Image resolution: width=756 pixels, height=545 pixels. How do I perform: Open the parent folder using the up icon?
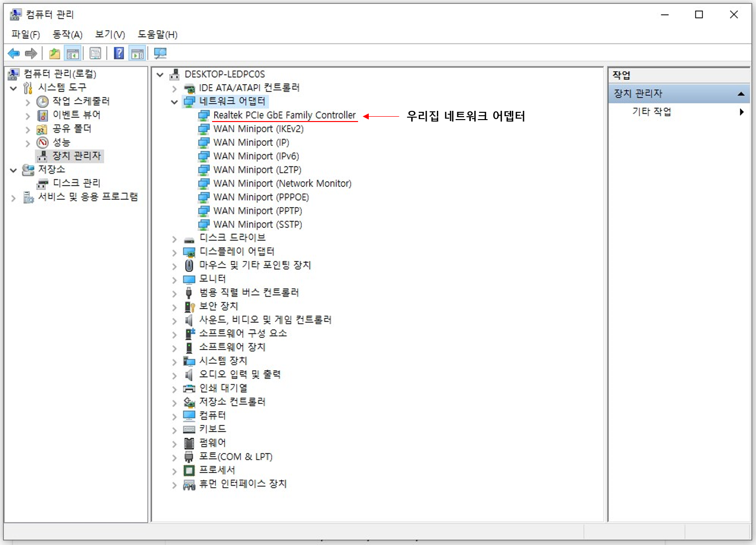pyautogui.click(x=54, y=53)
